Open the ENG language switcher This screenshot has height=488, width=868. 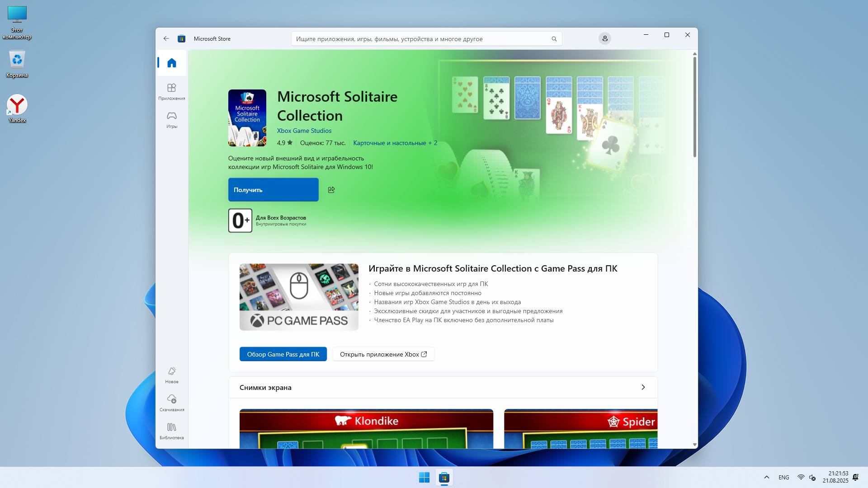coord(783,477)
